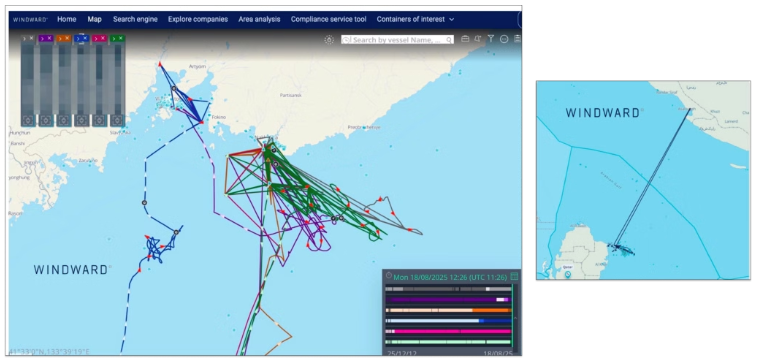Focus map on the grey card's vessel

(28, 120)
